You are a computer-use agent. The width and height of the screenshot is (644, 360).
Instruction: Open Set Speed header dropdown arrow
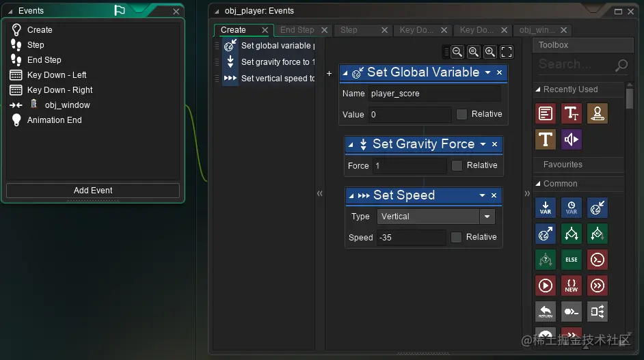click(x=482, y=195)
